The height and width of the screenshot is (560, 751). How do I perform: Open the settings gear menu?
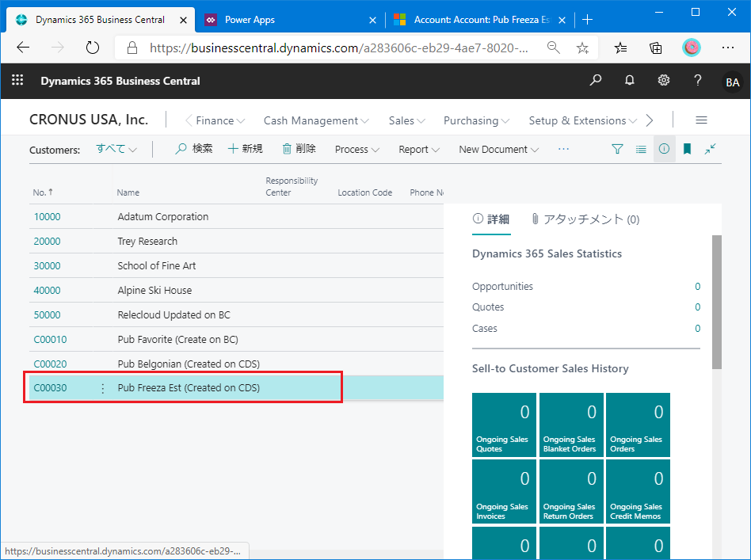[663, 80]
